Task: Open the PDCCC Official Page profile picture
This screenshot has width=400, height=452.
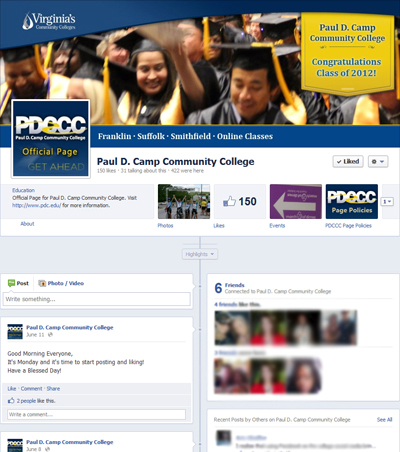Action: point(51,139)
